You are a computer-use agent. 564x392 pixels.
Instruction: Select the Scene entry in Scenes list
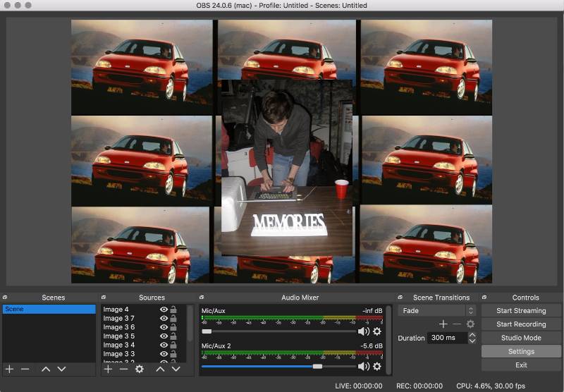tap(49, 309)
